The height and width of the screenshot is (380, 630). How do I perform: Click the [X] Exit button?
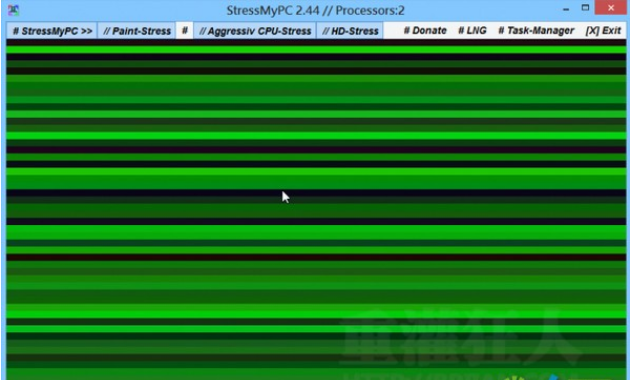[603, 31]
